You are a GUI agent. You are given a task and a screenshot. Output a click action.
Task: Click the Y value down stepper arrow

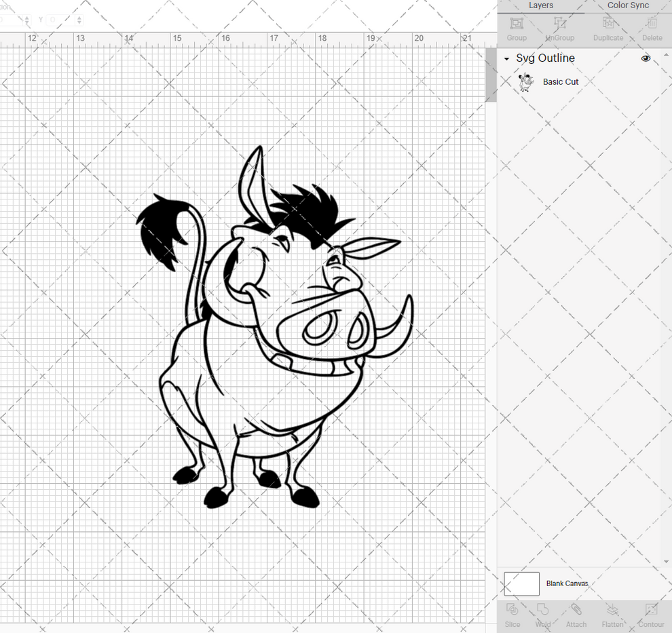pyautogui.click(x=79, y=23)
